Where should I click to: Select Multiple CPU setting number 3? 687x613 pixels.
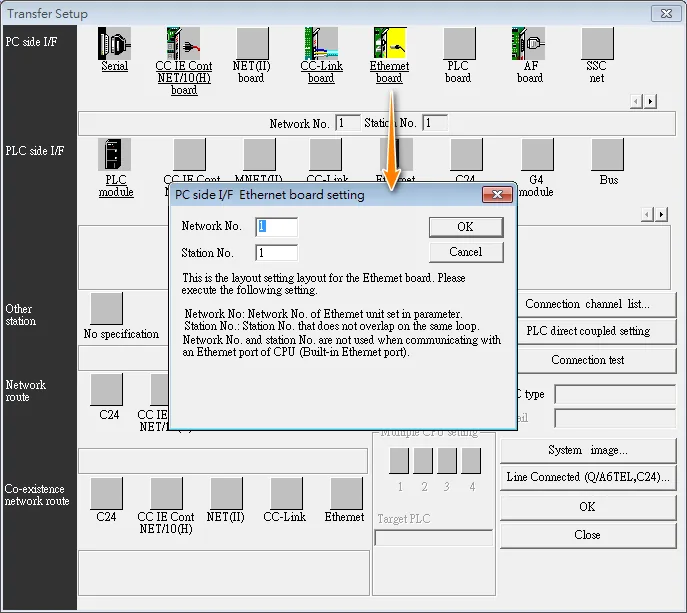[447, 461]
